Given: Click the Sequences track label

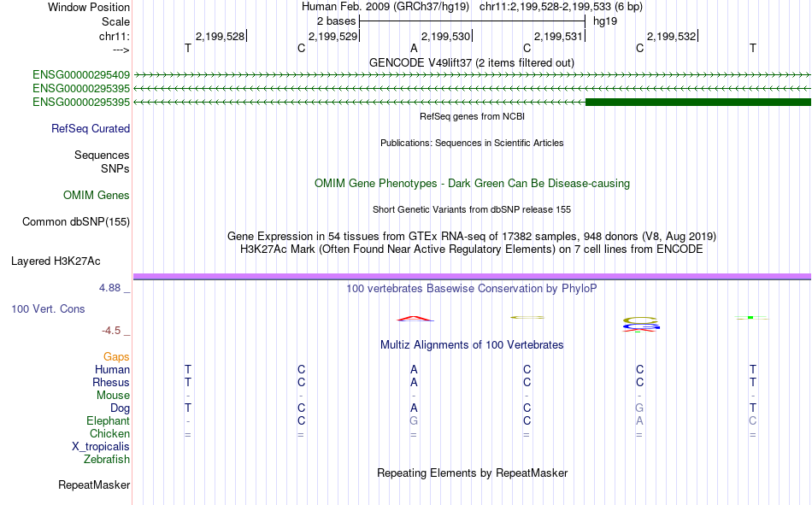Looking at the screenshot, I should (x=102, y=155).
